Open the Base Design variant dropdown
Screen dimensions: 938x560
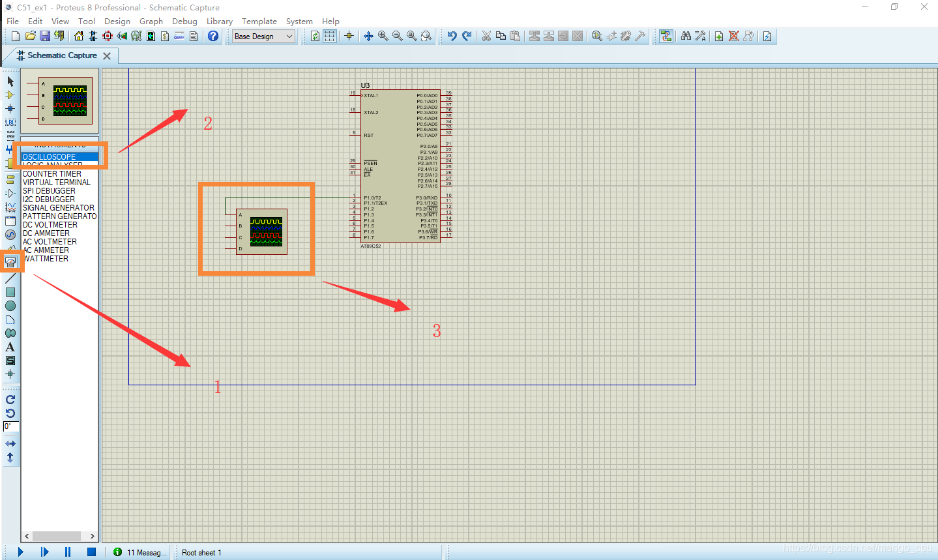coord(264,37)
